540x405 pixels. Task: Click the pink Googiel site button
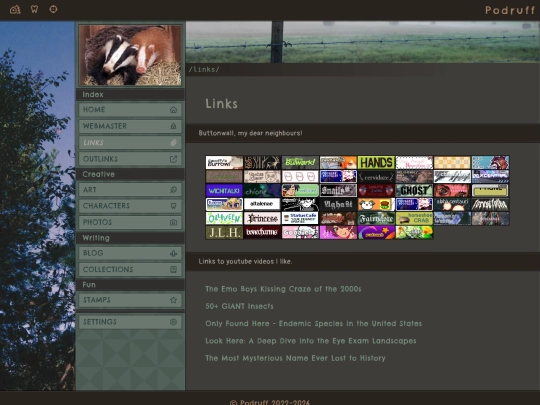pyautogui.click(x=300, y=232)
